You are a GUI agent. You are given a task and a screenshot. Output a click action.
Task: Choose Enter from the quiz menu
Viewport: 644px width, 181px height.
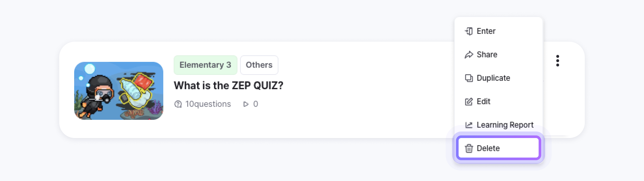(486, 31)
